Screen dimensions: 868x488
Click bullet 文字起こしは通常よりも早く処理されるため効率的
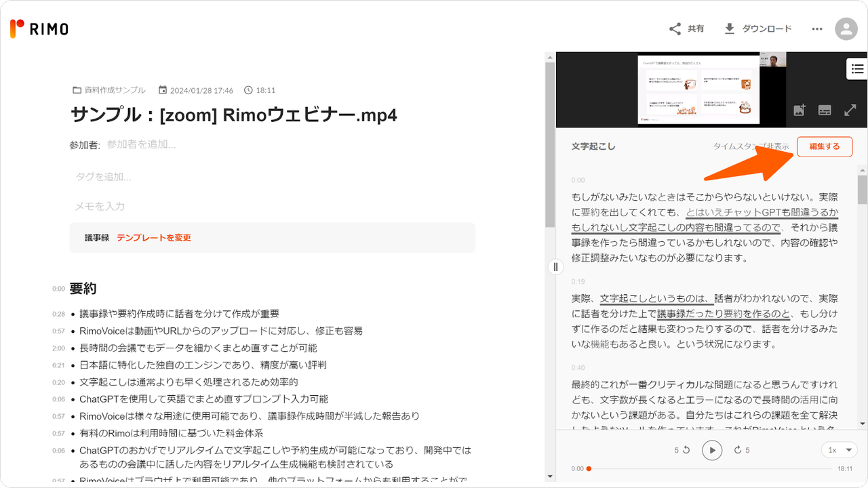coord(189,382)
